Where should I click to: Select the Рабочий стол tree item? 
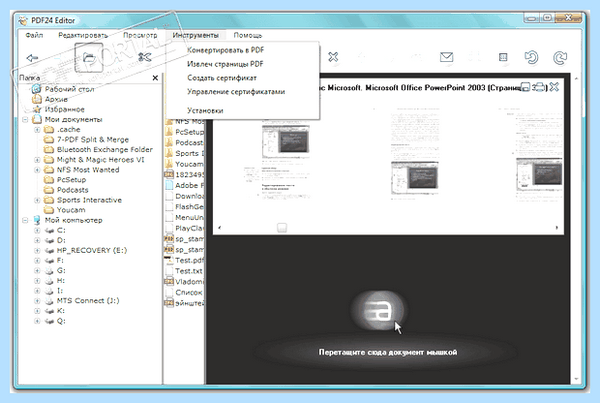[69, 89]
